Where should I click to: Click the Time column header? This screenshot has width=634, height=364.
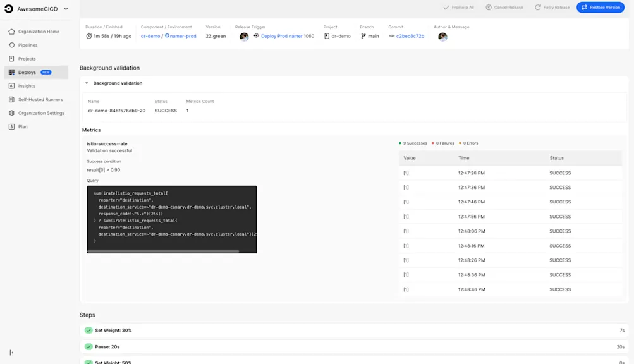coord(464,158)
